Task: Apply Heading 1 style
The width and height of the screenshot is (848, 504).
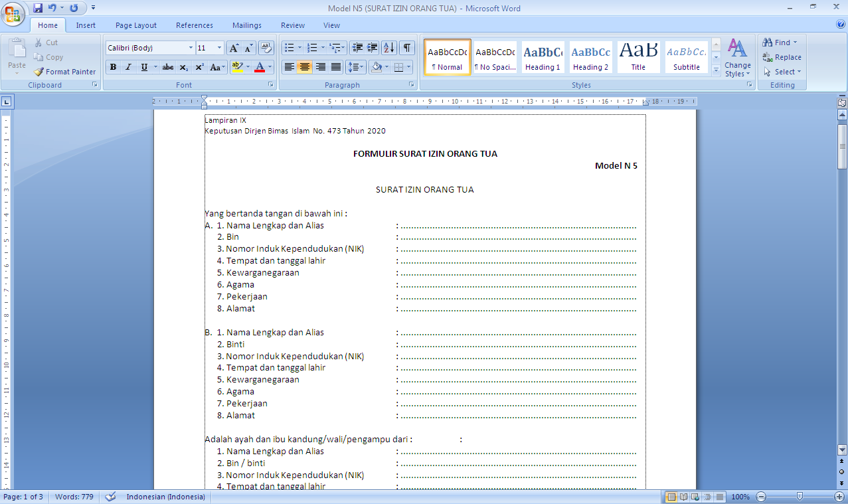Action: (x=543, y=57)
